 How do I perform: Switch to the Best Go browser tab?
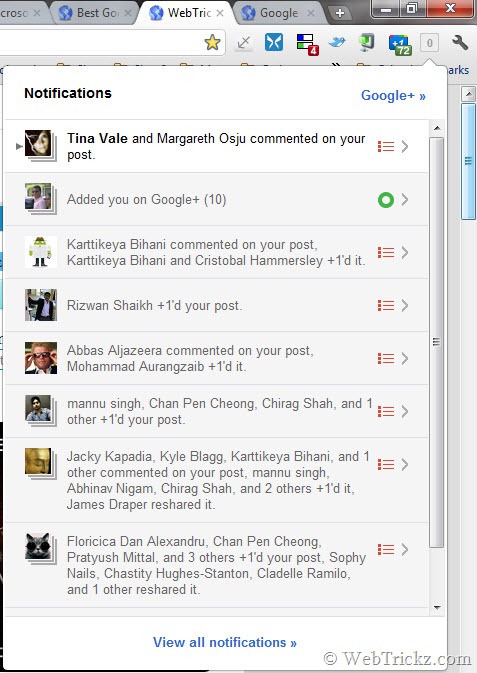(95, 13)
